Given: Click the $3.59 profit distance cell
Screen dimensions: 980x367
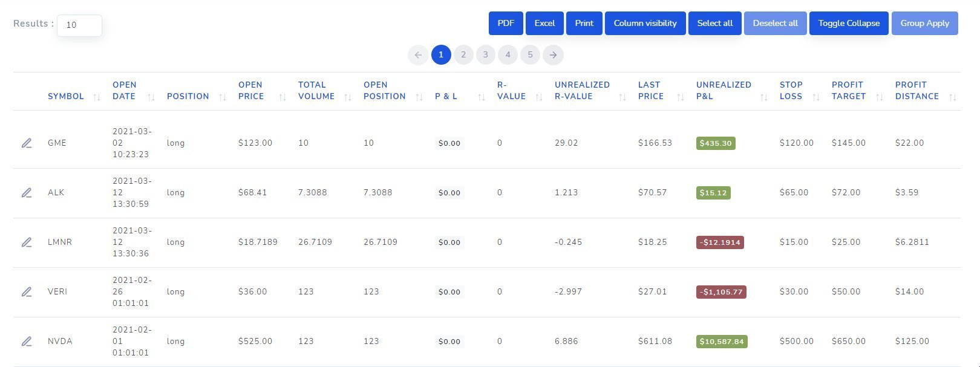Looking at the screenshot, I should (907, 193).
